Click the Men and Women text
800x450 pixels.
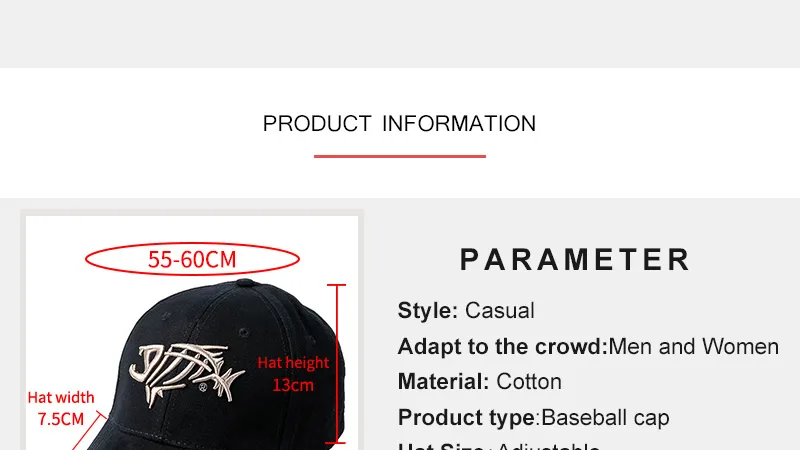pyautogui.click(x=693, y=346)
